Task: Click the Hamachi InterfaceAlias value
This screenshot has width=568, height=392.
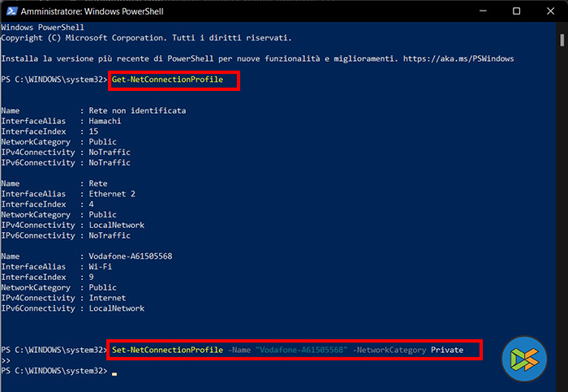Action: [104, 120]
